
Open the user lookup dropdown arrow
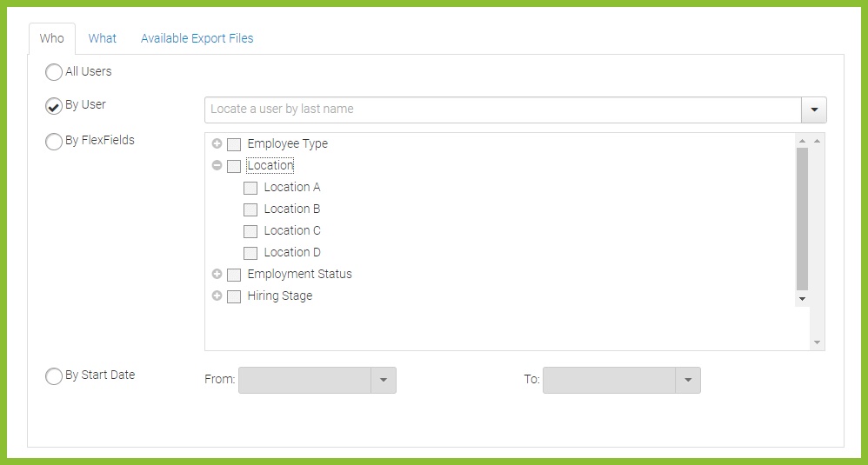coord(814,110)
